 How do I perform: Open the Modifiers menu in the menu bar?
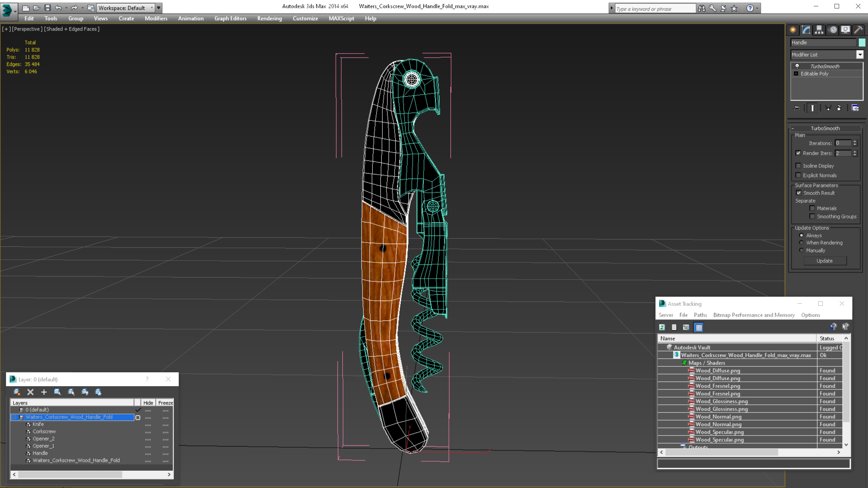point(156,18)
